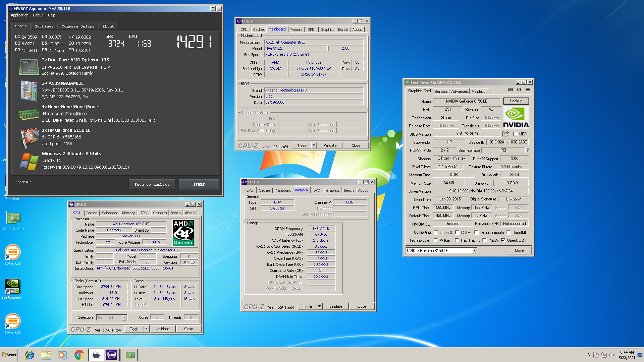Switch to Compare Online tab in Aquamark
This screenshot has width=644, height=362.
click(78, 26)
